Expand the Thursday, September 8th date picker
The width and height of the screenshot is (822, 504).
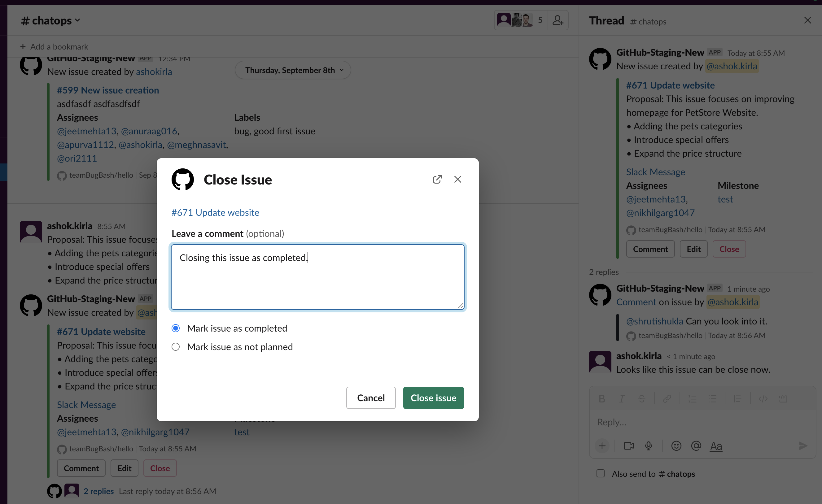[293, 70]
